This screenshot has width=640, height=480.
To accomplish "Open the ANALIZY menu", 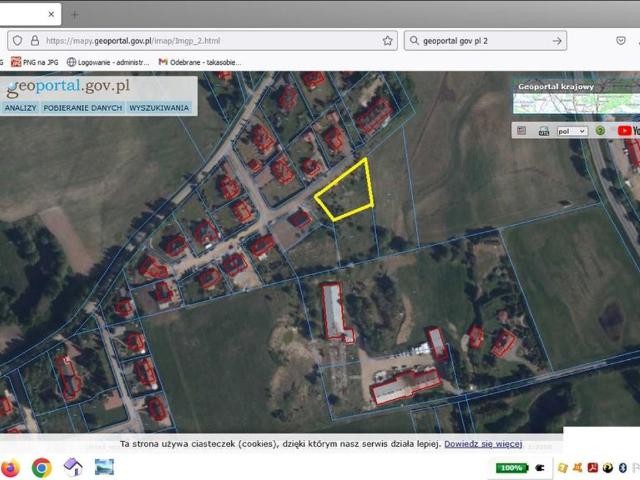I will click(x=21, y=107).
